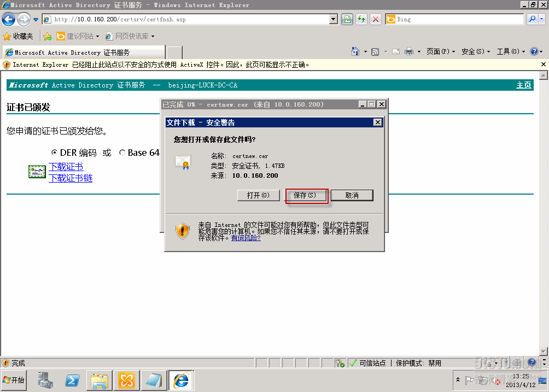This screenshot has height=392, width=549.
Task: Open Windows Explorer folder from taskbar
Action: 100,381
